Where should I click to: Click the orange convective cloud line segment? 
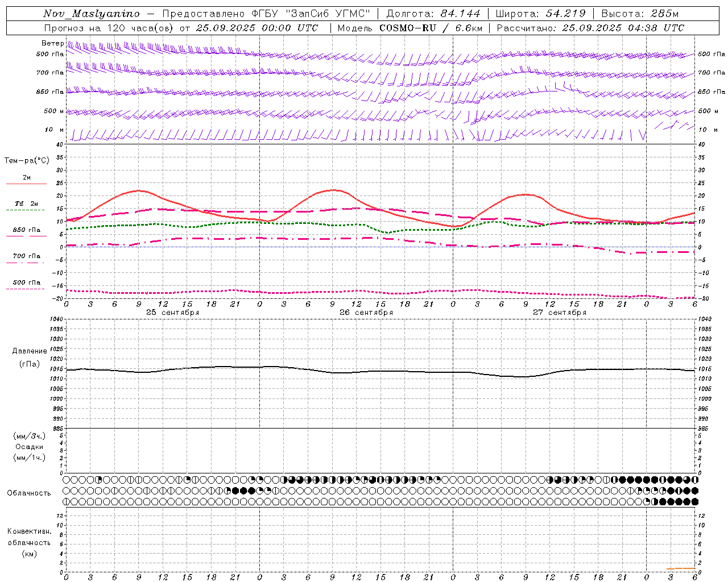[681, 568]
